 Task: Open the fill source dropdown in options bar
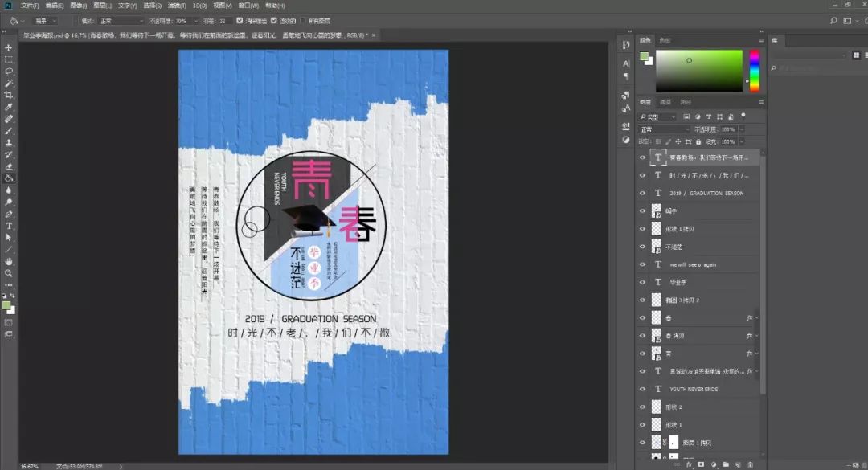click(x=46, y=20)
